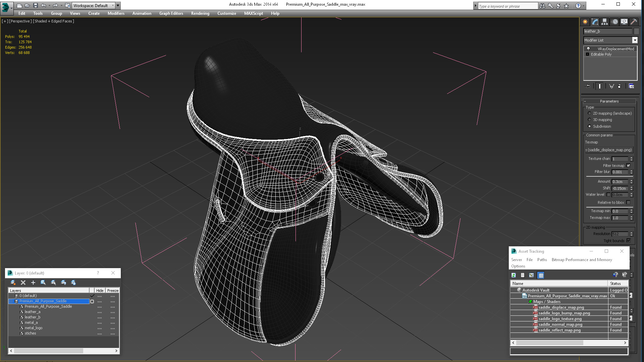Switch Asset Tracking to table view icon
Screen dimensions: 644x362
541,275
